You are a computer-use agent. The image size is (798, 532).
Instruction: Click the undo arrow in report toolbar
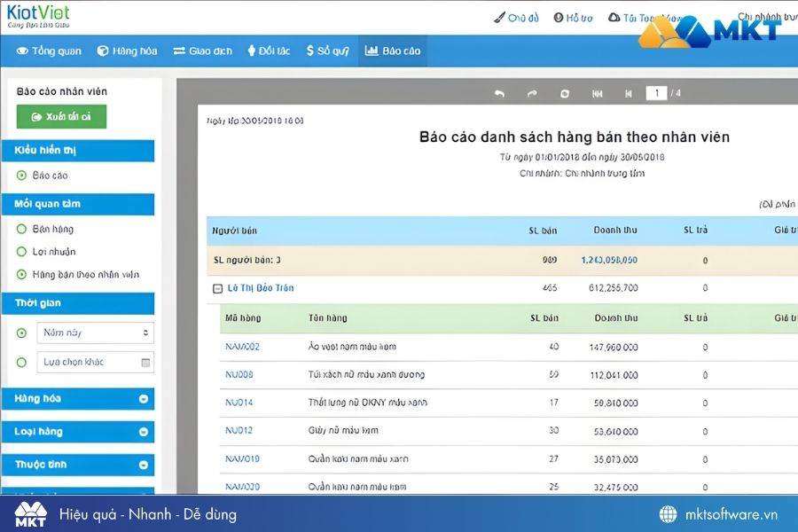tap(499, 93)
